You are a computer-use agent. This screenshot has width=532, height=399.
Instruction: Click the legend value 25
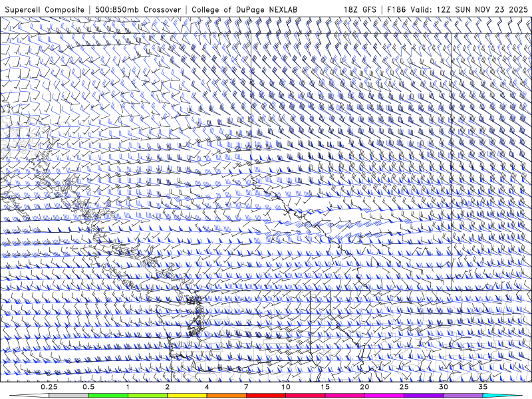[x=404, y=387]
